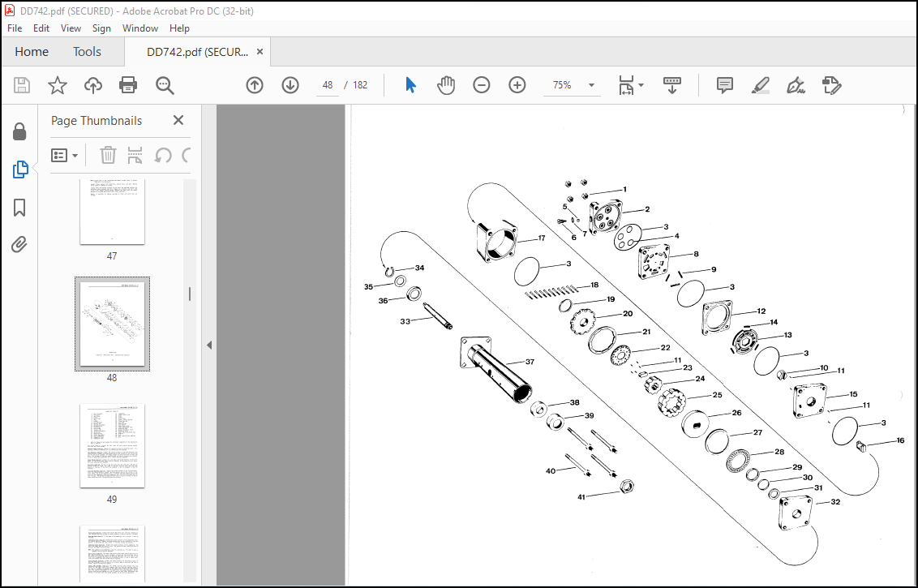
Task: Close the DD742.pdf tab
Action: coord(260,52)
